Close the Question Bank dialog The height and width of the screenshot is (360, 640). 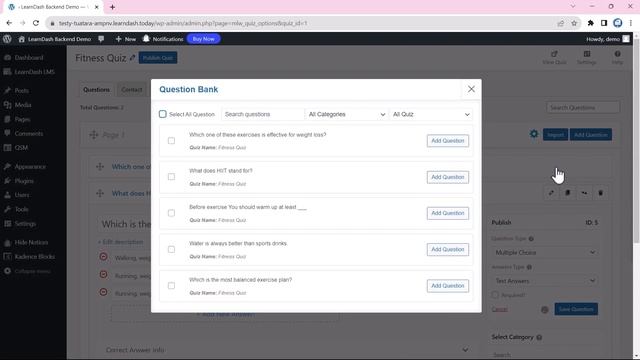point(471,89)
